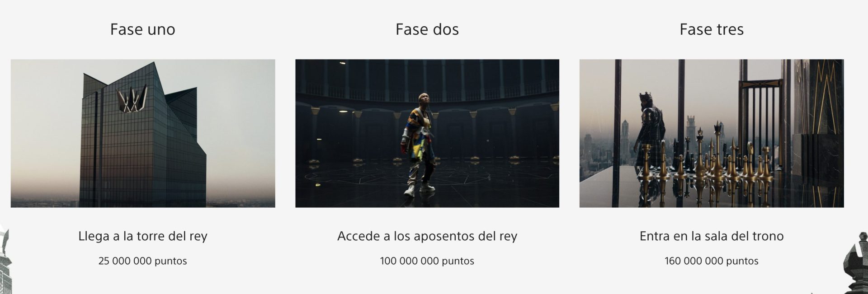Click the Fase dos heading

[427, 29]
